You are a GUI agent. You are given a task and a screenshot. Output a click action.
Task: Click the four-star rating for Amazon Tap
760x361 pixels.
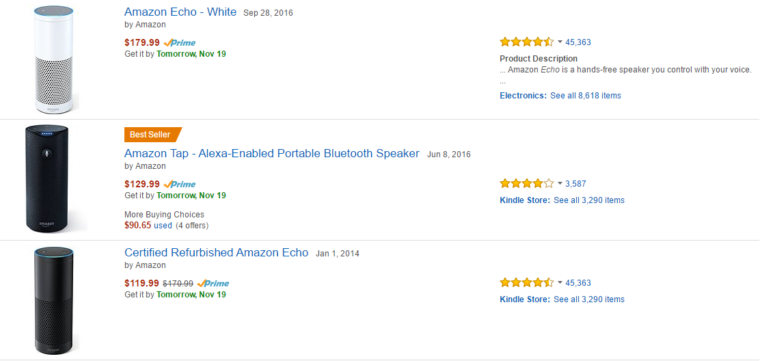[x=527, y=184]
